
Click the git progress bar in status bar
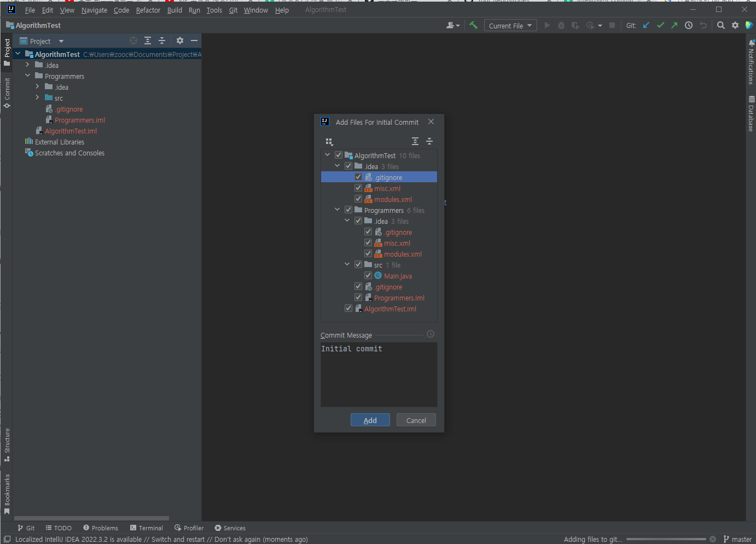tap(666, 539)
